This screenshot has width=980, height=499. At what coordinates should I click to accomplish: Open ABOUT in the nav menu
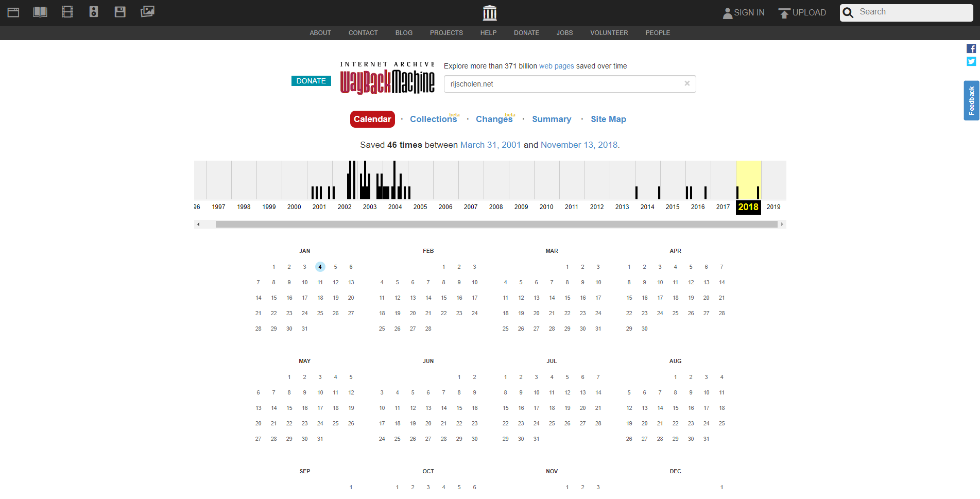pyautogui.click(x=320, y=33)
